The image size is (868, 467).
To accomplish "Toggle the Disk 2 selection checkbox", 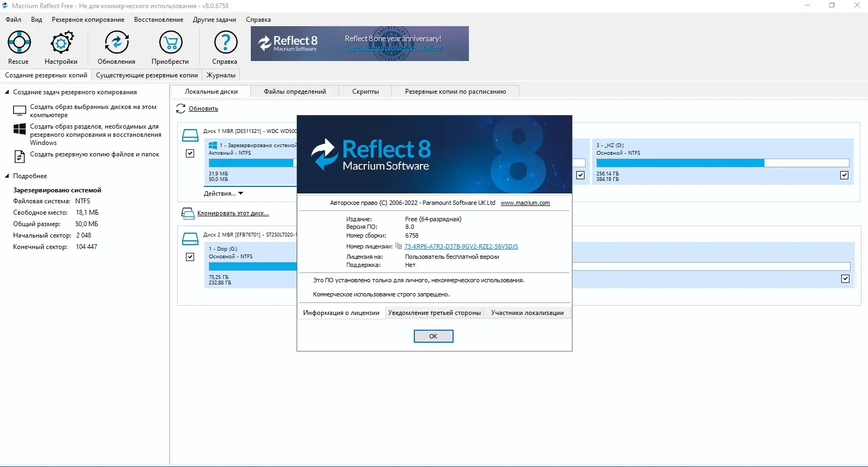I will (x=190, y=257).
